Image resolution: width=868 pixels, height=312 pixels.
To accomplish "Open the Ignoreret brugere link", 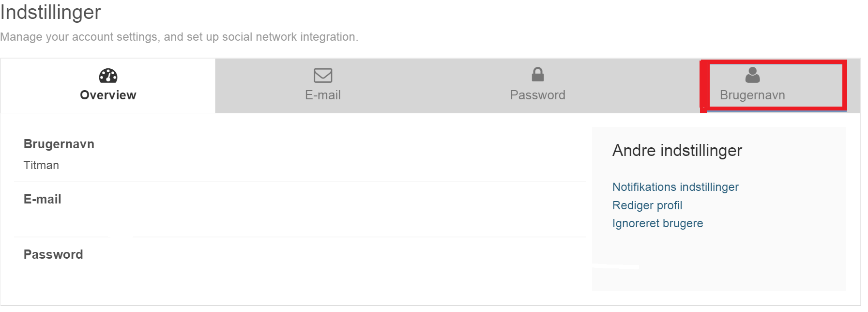I will tap(657, 223).
